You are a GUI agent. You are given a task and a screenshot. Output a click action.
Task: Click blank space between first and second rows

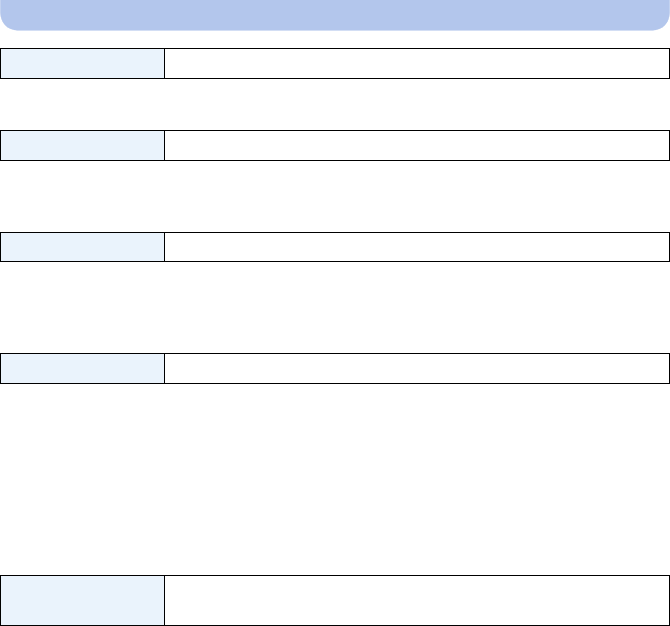pyautogui.click(x=335, y=105)
